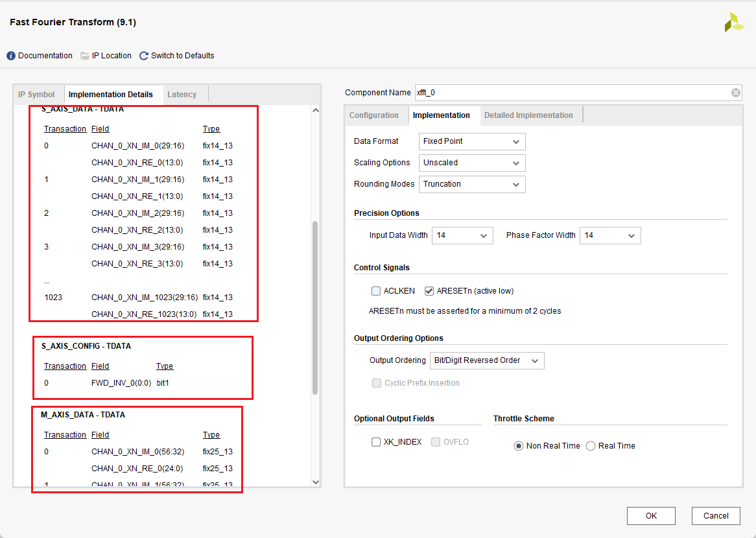This screenshot has width=756, height=538.
Task: Open the Documentation info icon
Action: [11, 56]
